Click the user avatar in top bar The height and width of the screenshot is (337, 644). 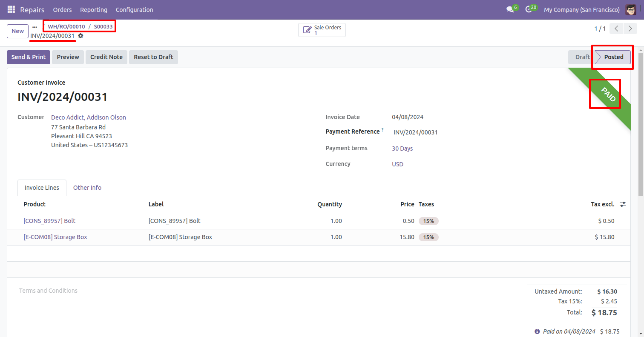click(x=631, y=9)
